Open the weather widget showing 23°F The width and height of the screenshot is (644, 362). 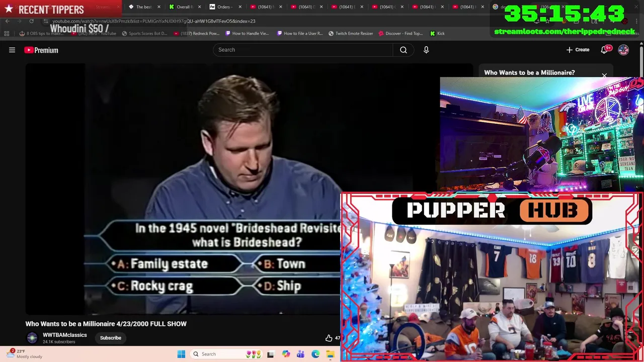(25, 354)
